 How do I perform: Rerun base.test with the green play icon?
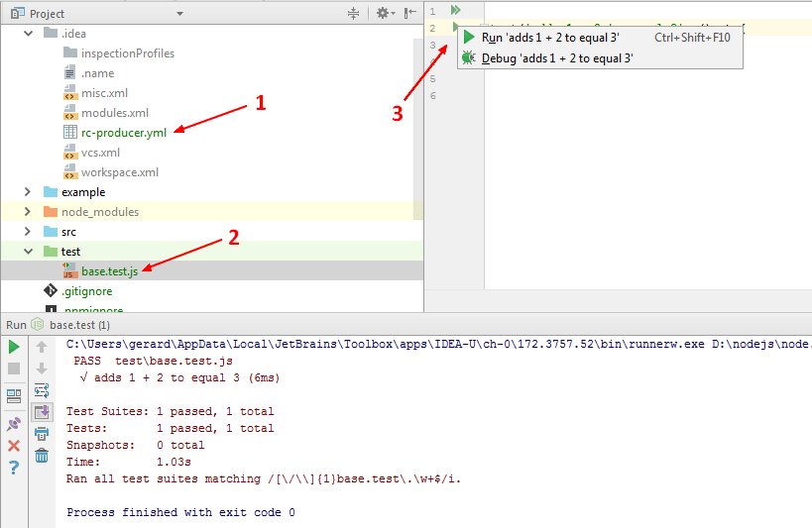[14, 347]
